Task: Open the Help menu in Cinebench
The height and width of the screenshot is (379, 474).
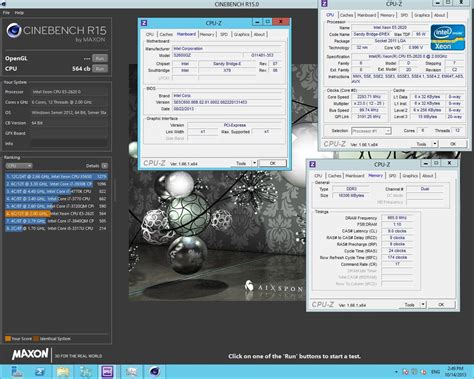Action: click(19, 13)
